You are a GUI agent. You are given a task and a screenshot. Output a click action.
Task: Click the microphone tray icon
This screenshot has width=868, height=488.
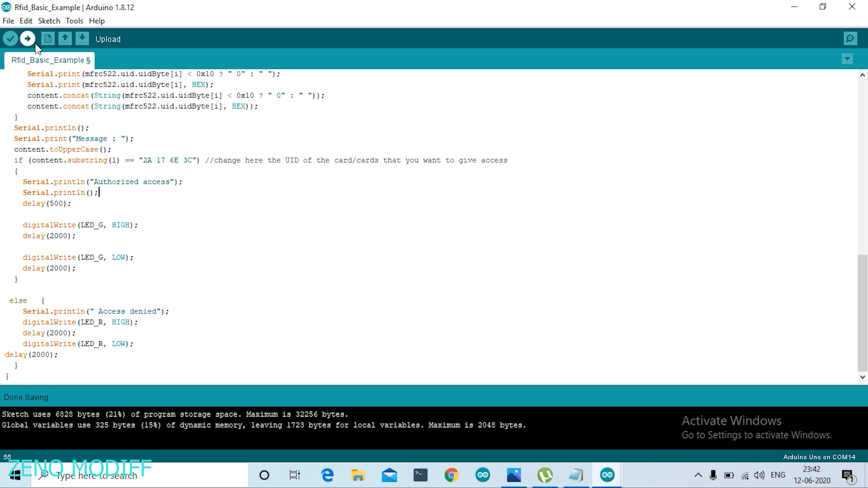(713, 475)
